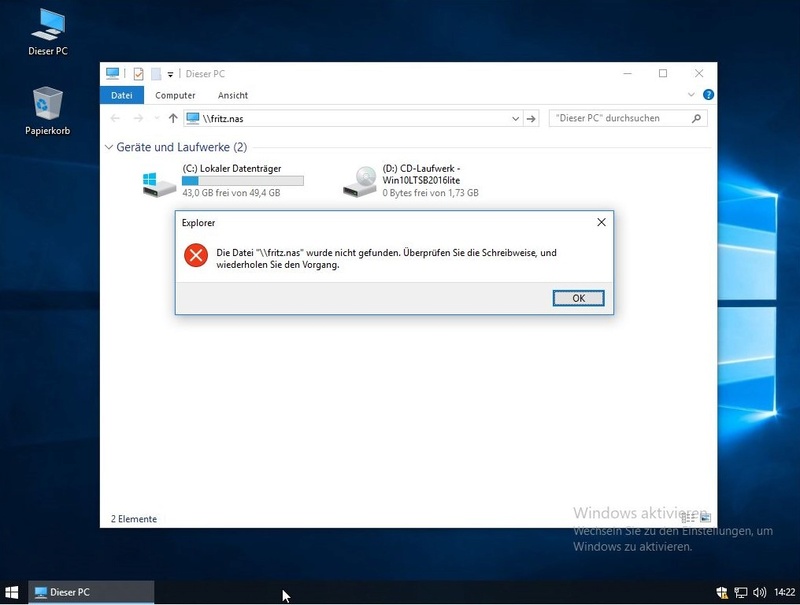Open recent locations dropdown arrow
This screenshot has height=605, width=800.
157,118
